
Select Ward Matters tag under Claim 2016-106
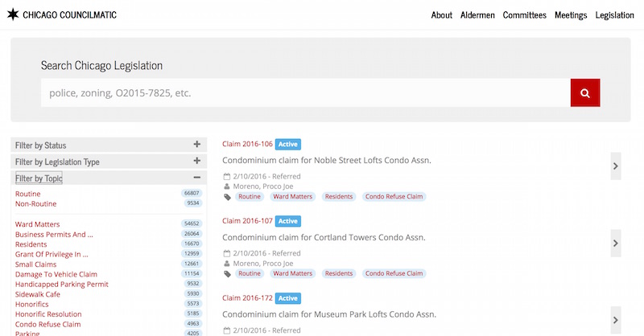click(x=292, y=196)
